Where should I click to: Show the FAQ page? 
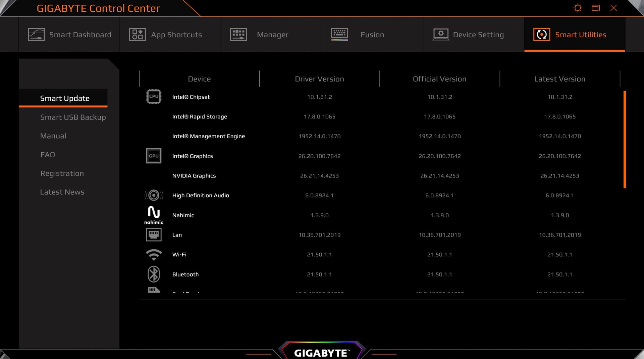point(48,155)
